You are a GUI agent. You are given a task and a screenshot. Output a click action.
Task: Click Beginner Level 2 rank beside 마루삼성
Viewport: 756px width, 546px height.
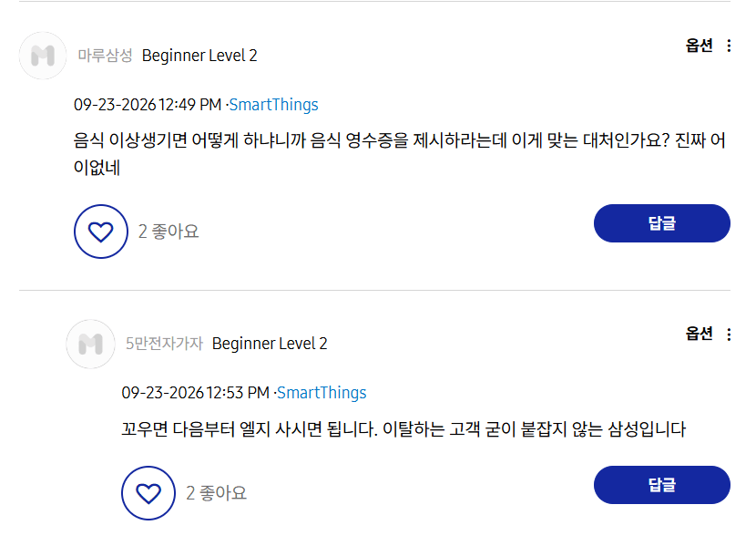(199, 56)
